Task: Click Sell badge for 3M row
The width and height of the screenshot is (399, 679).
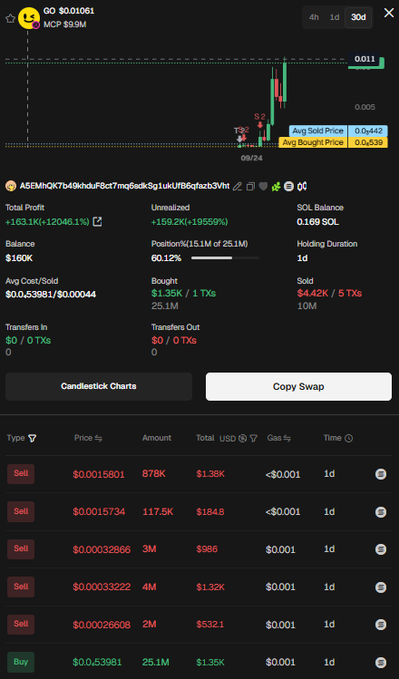Action: click(x=21, y=549)
